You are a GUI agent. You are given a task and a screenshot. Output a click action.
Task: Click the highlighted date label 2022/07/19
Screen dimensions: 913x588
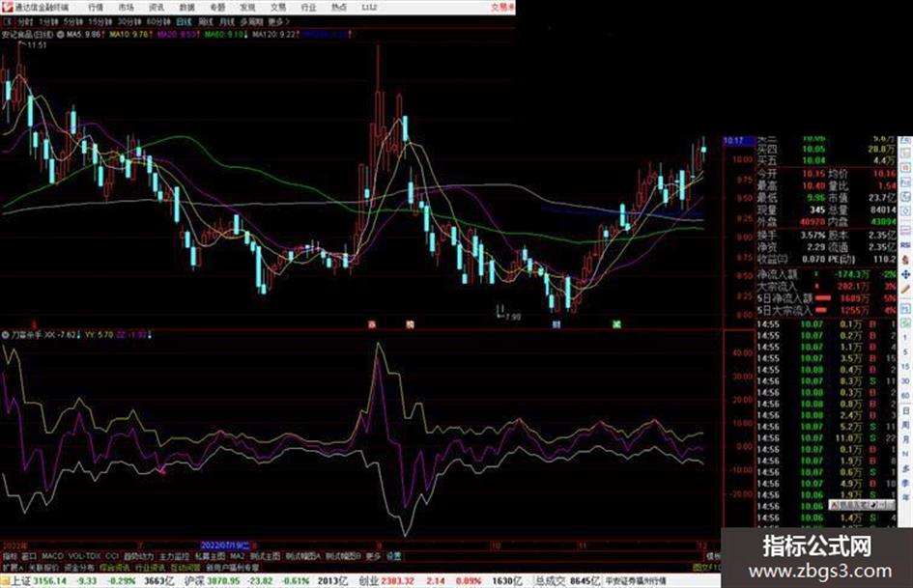click(225, 546)
